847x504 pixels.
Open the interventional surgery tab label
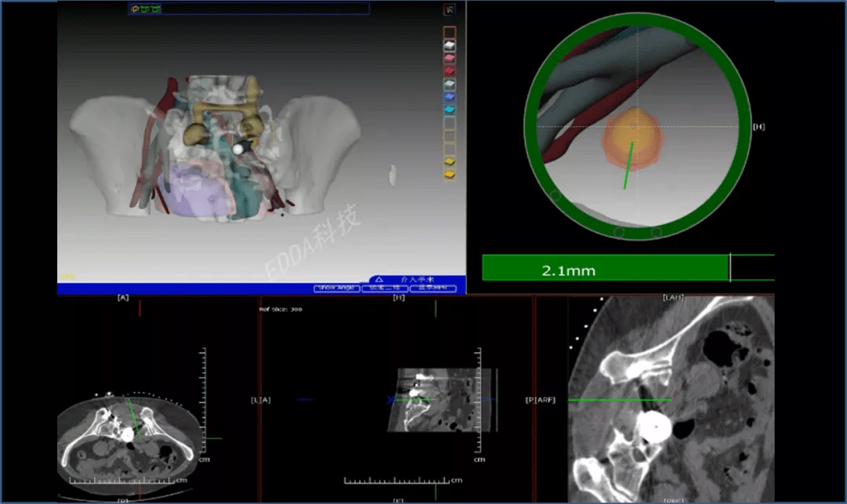[417, 280]
